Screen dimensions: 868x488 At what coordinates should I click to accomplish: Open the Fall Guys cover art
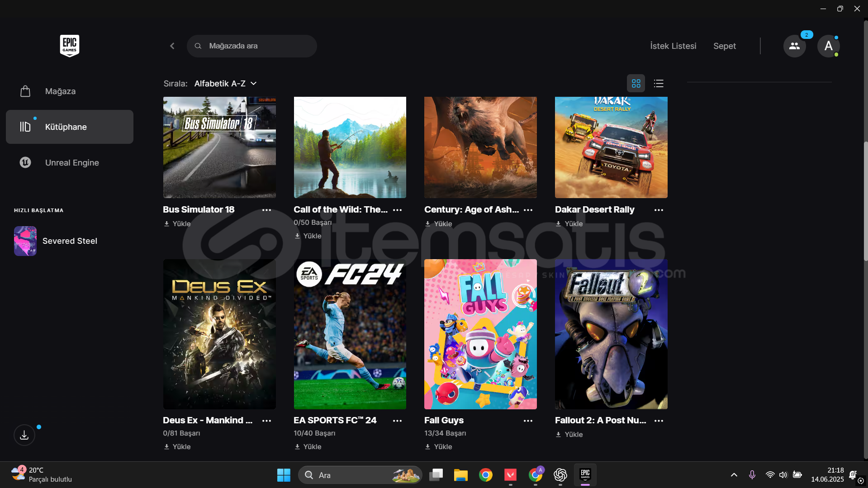(480, 334)
